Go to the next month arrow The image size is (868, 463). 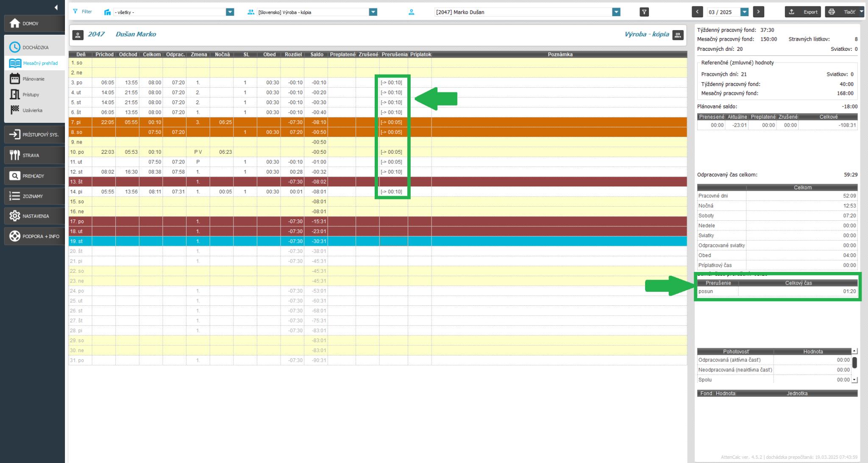(x=759, y=12)
